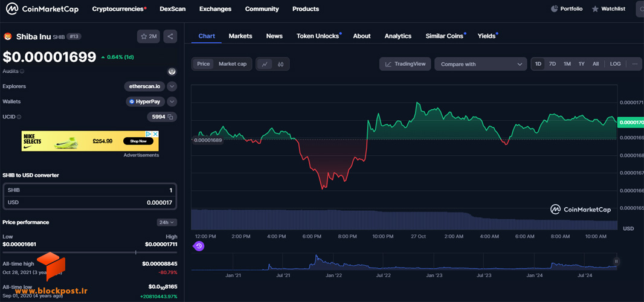The image size is (644, 302).
Task: Switch to line chart icon
Action: [x=265, y=64]
